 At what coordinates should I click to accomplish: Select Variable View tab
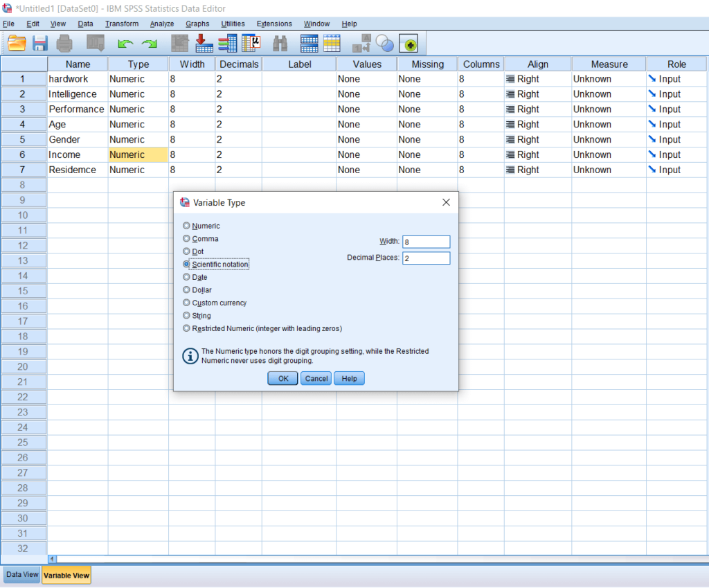coord(66,575)
